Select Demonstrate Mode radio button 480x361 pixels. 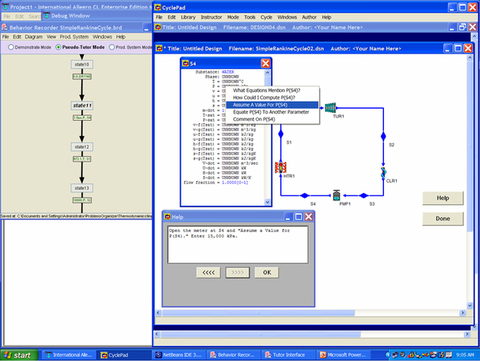11,47
